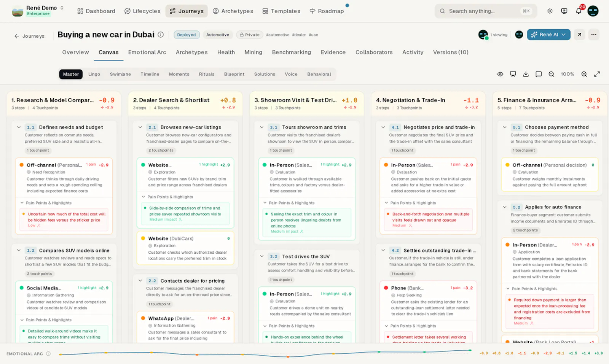This screenshot has height=364, width=609.
Task: Open Roadmap in top navigation
Action: coord(327,11)
